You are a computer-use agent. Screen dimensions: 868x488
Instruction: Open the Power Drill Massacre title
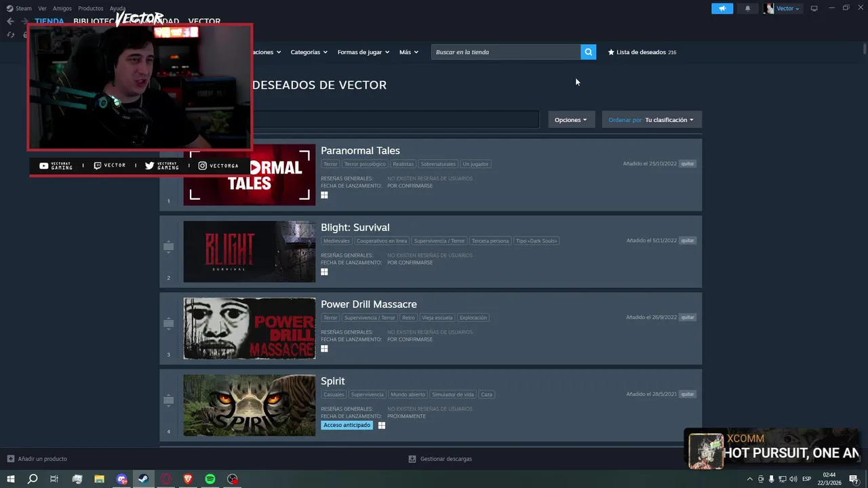[368, 304]
